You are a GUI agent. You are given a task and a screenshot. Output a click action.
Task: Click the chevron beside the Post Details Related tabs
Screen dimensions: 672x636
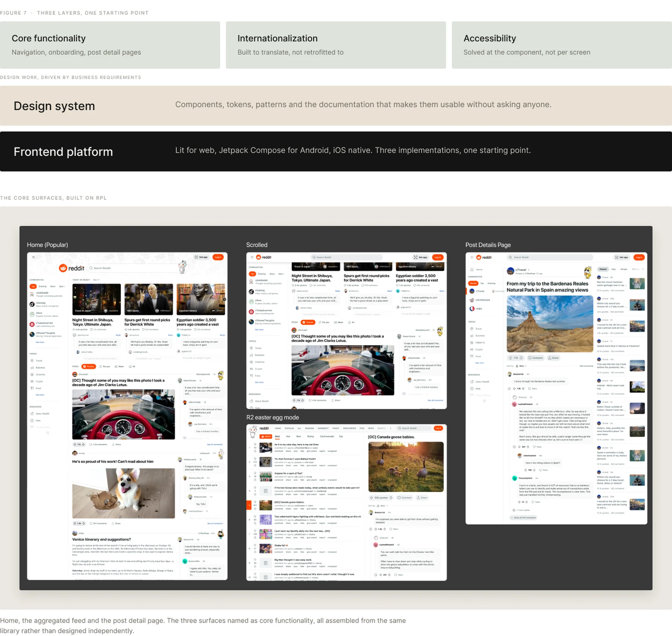pos(643,269)
